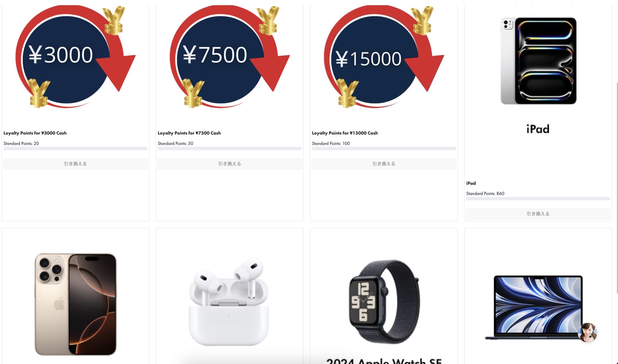
Task: Click the iPad reward title text
Action: click(x=471, y=183)
